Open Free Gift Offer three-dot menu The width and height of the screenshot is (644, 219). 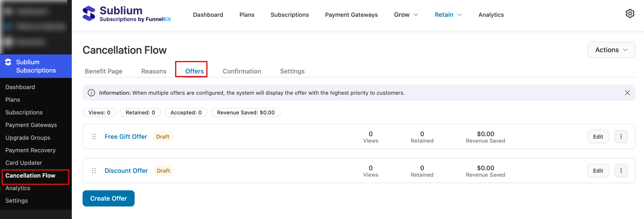point(621,137)
